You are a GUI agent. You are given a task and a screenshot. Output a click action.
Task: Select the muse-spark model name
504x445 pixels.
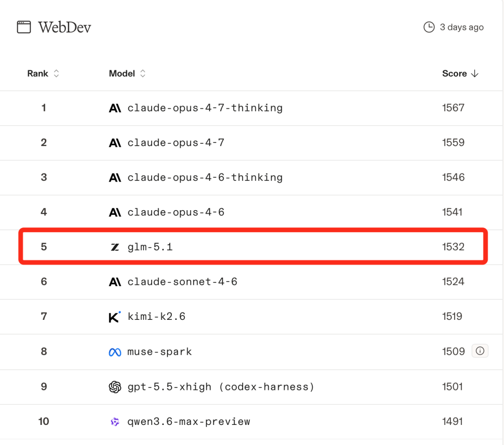(x=160, y=352)
